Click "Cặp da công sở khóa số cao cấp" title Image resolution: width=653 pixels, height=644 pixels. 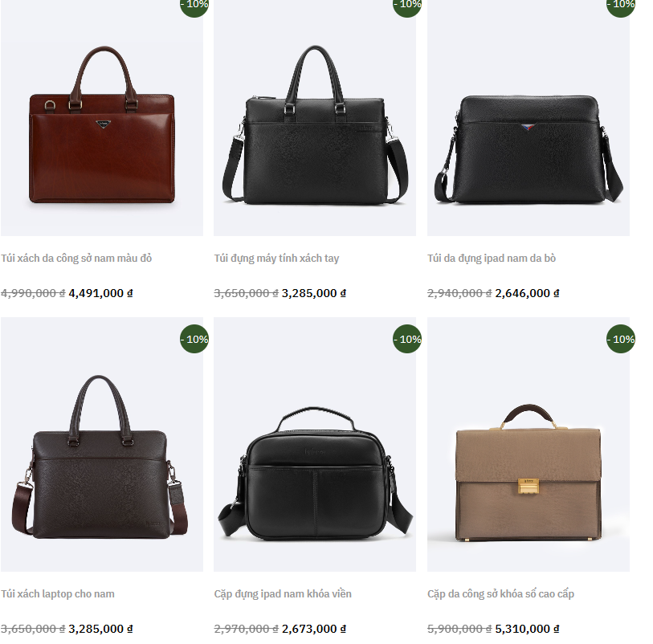point(500,593)
